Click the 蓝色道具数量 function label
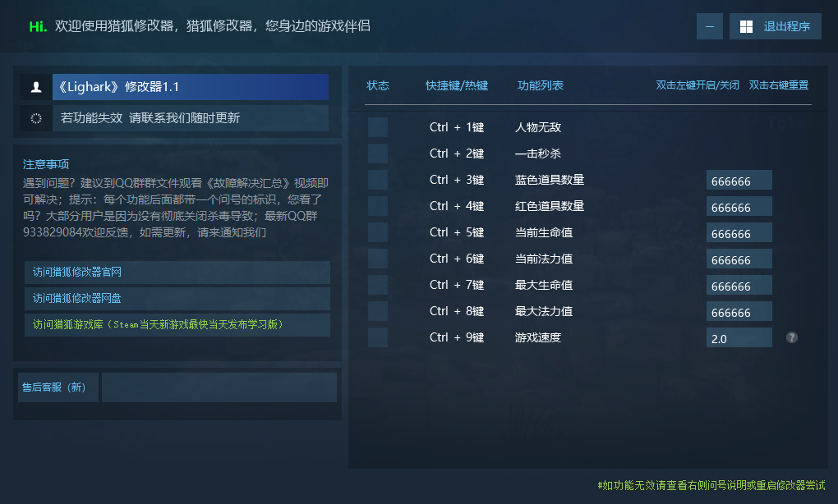 pos(550,180)
